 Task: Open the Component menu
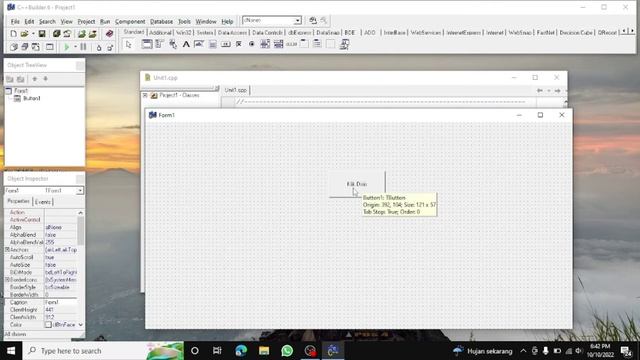coord(130,22)
